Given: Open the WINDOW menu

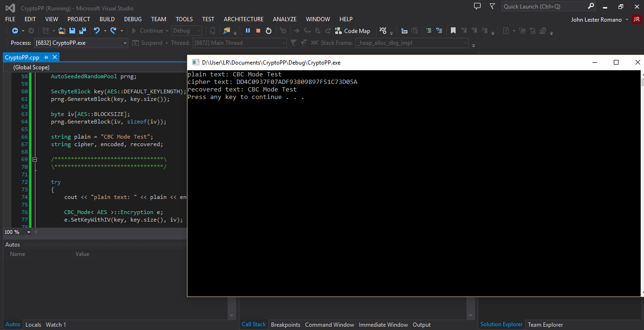Looking at the screenshot, I should coord(318,19).
